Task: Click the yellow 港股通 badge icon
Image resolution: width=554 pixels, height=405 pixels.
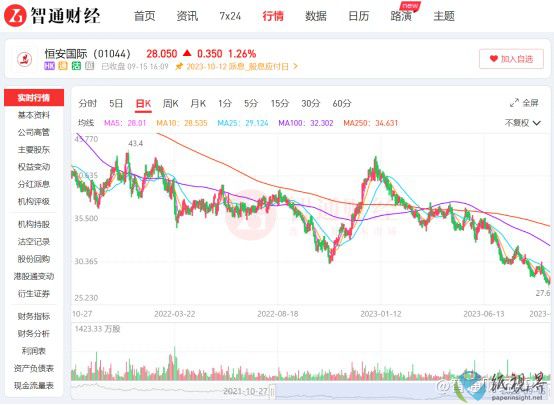Action: pyautogui.click(x=63, y=66)
